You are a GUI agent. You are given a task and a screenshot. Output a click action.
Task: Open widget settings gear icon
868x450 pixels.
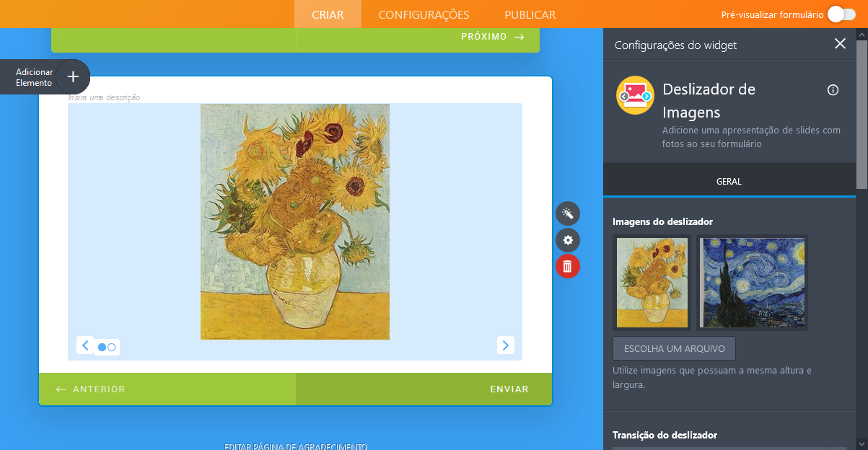tap(568, 240)
